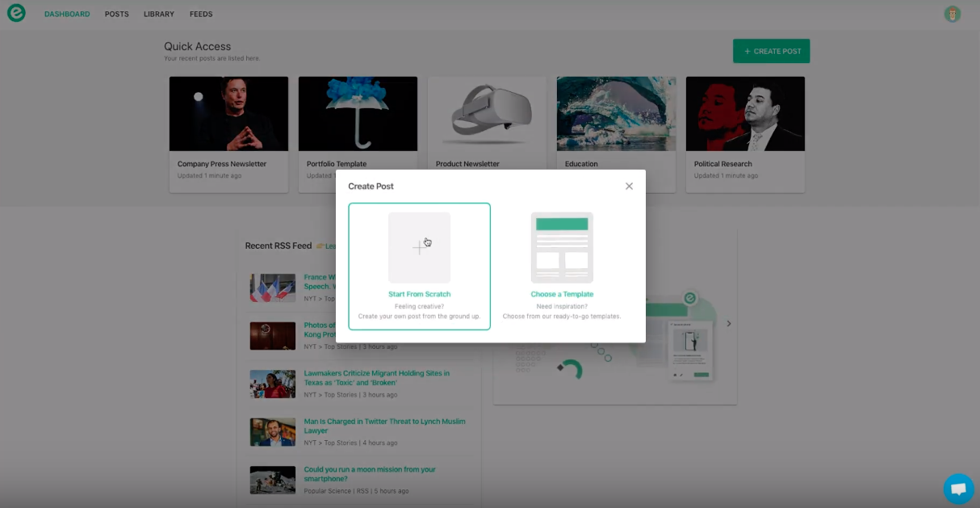Click 'Choose from our ready-to-go templates.' text

point(562,317)
